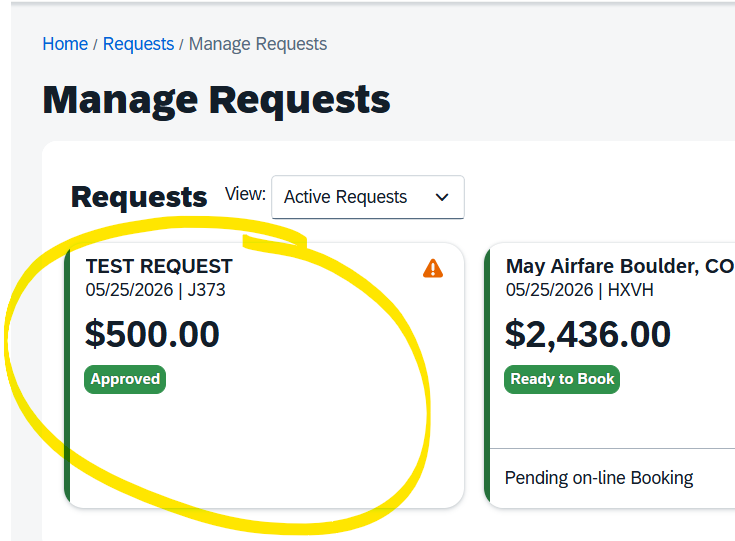This screenshot has height=541, width=735.
Task: Open the TEST REQUEST card title
Action: [159, 266]
